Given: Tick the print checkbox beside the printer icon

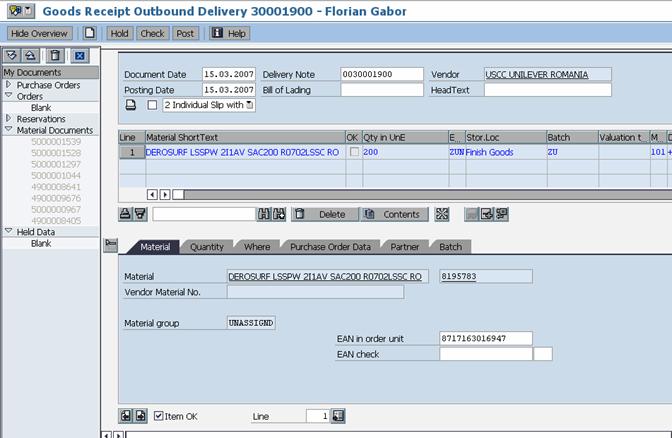Looking at the screenshot, I should click(152, 105).
